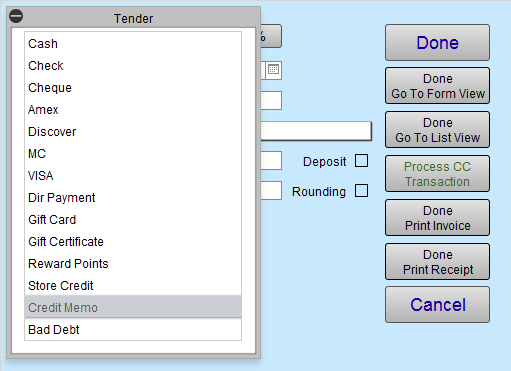511x371 pixels.
Task: Focus the wide text input field
Action: (316, 131)
